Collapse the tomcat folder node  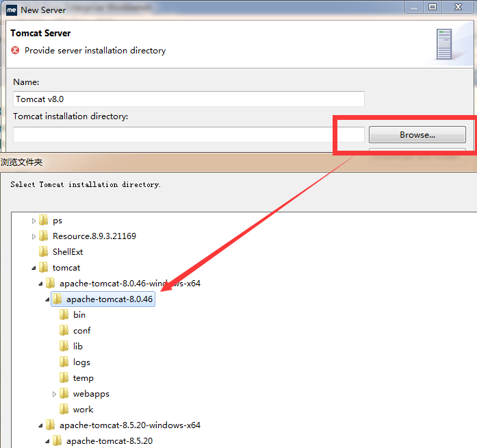34,268
